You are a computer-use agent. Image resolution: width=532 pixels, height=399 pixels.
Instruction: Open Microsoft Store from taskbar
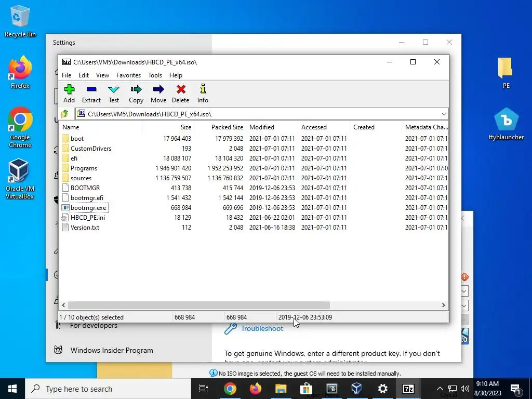click(x=306, y=389)
